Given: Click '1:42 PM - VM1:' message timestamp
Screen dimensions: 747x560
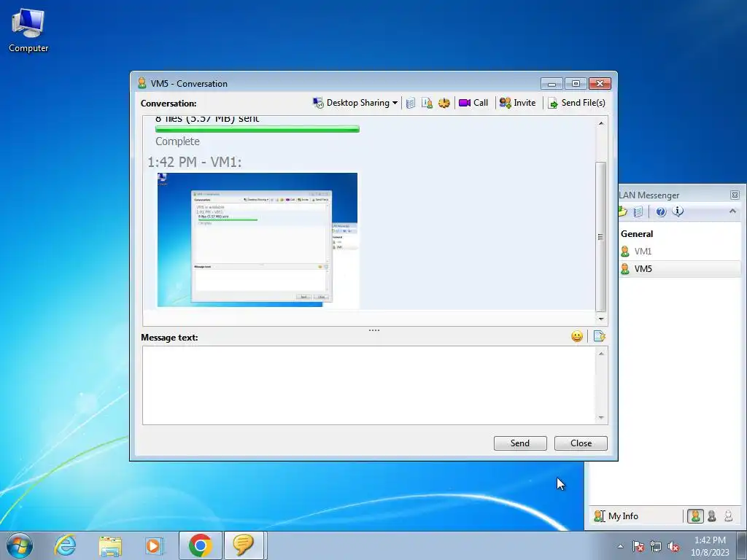Looking at the screenshot, I should 194,162.
